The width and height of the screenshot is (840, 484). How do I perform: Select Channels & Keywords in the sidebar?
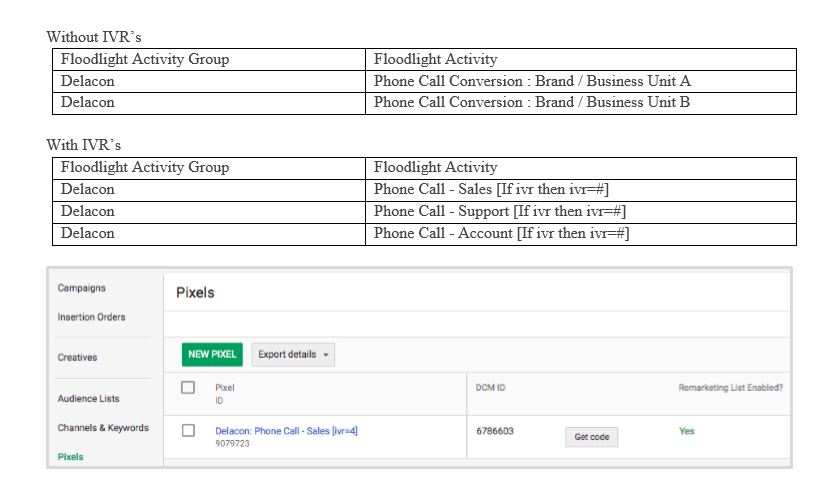point(103,428)
